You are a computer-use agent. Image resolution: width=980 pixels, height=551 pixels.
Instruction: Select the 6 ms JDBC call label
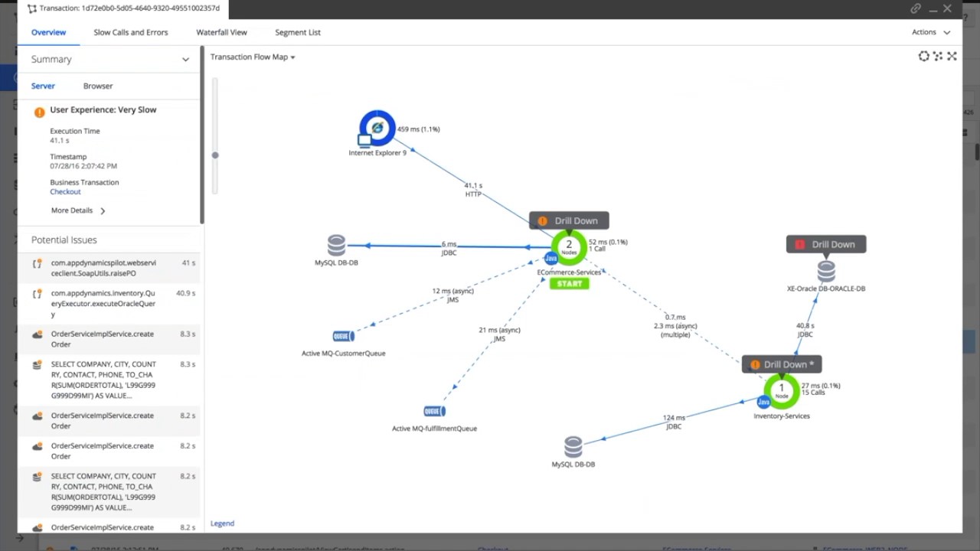tap(449, 248)
